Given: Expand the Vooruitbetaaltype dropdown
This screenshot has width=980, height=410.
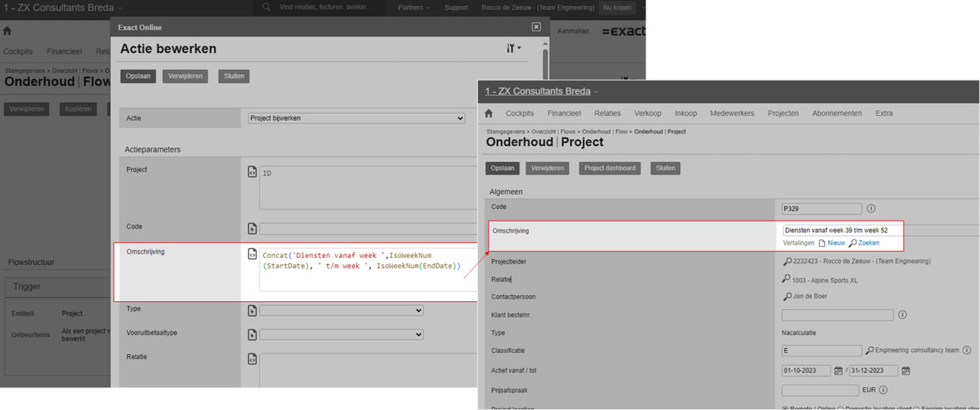Looking at the screenshot, I should tap(341, 335).
